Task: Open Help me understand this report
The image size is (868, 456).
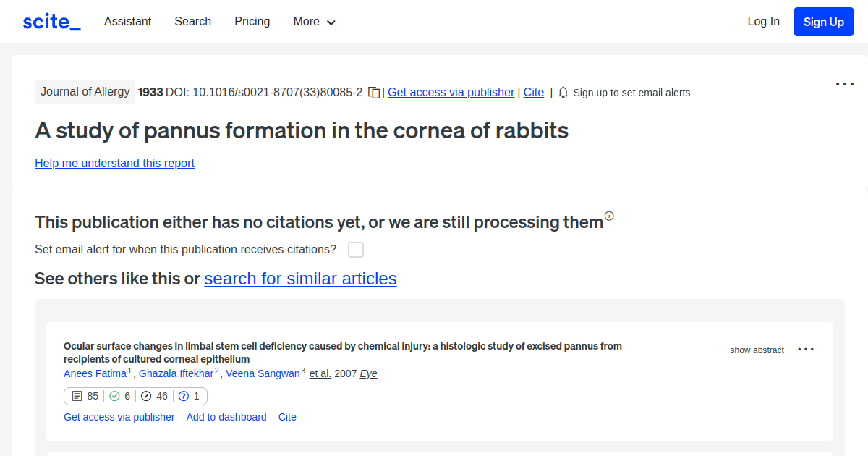Action: point(114,163)
